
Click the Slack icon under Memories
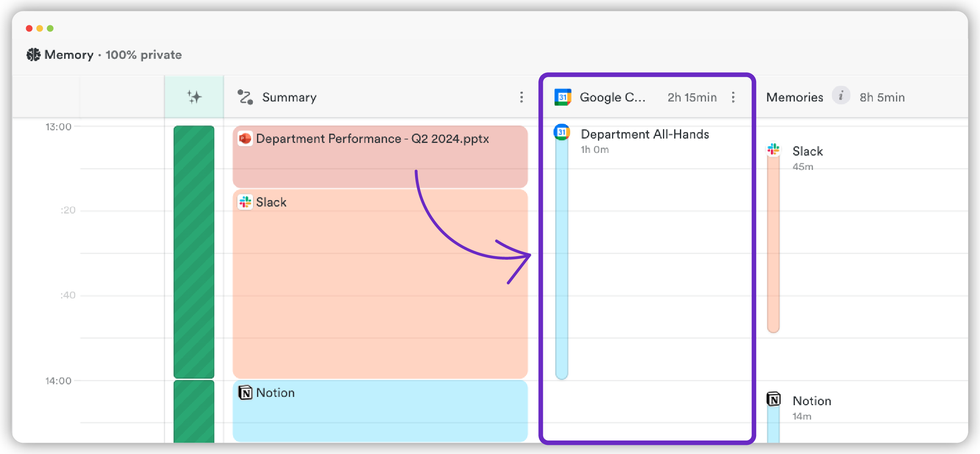[773, 150]
